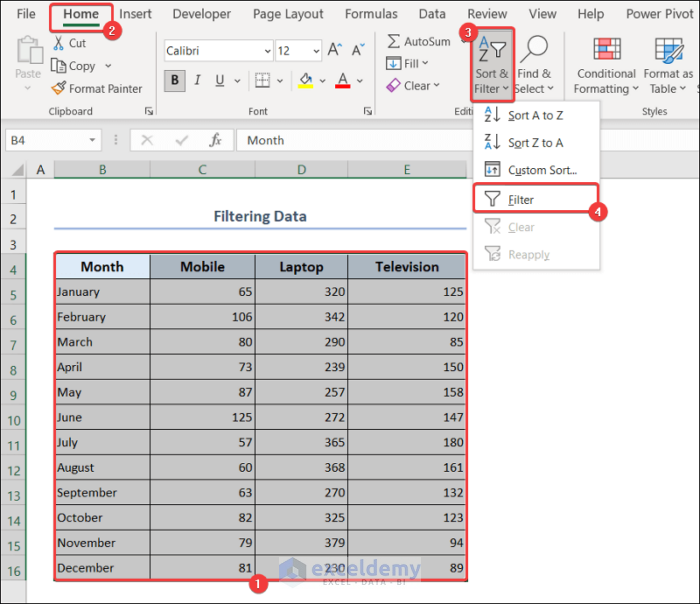Click the Television header cell
The image size is (700, 604).
407,267
